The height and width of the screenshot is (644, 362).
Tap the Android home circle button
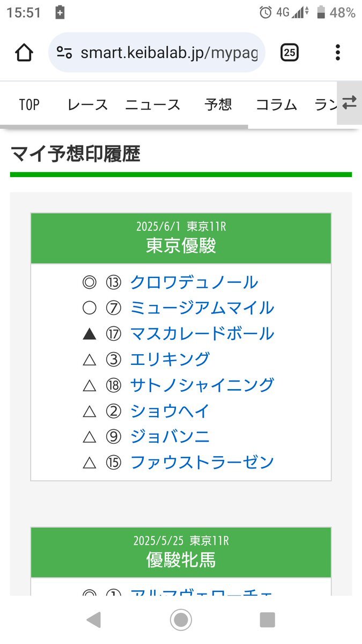coord(181,620)
